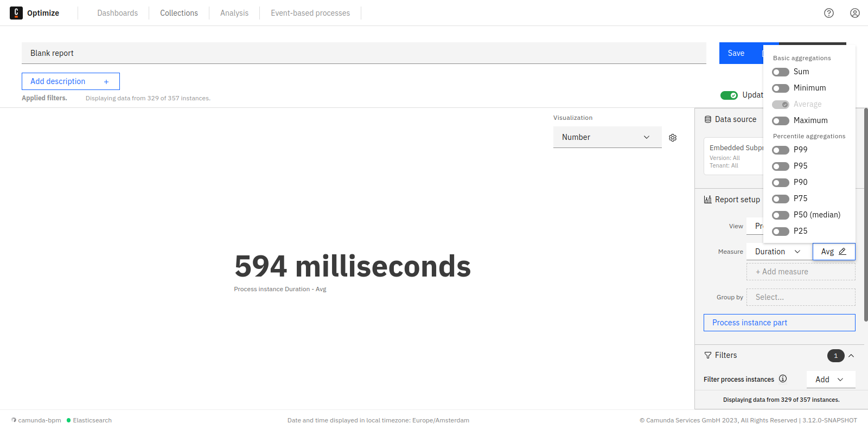
Task: Enable the P50 (median) toggle
Action: coord(781,215)
